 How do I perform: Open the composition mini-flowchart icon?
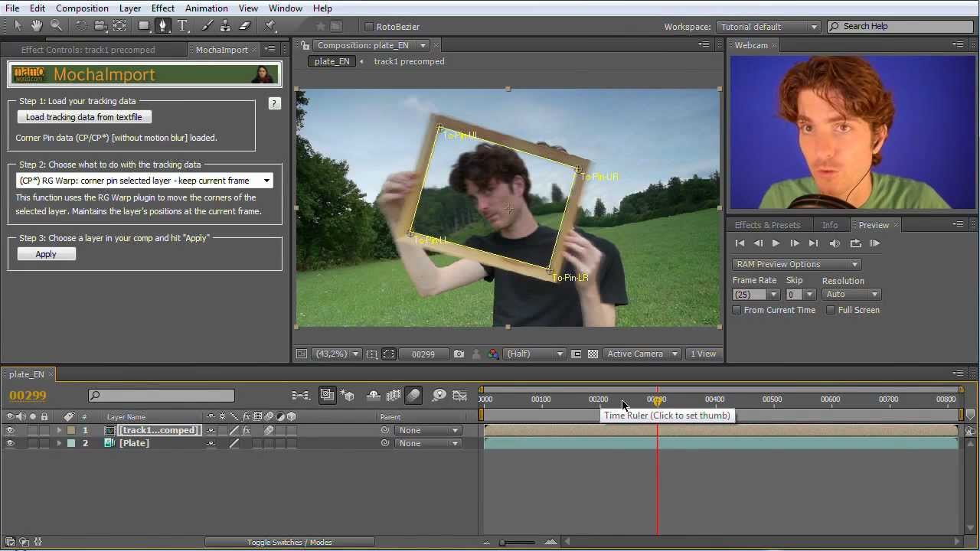(300, 395)
